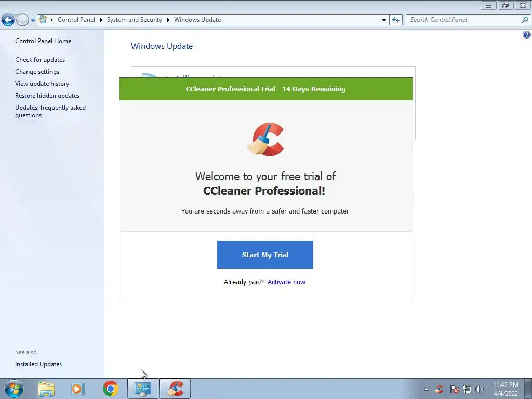The image size is (532, 399).
Task: Click the forward navigation arrow
Action: (22, 20)
